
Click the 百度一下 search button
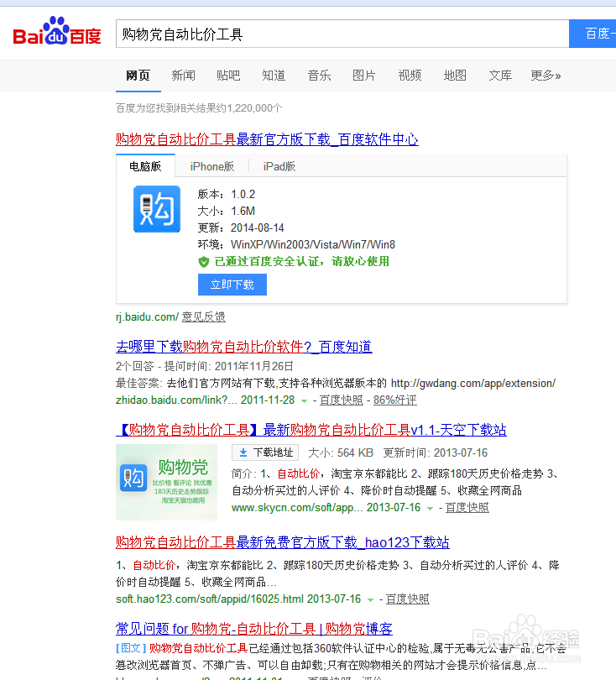[593, 34]
